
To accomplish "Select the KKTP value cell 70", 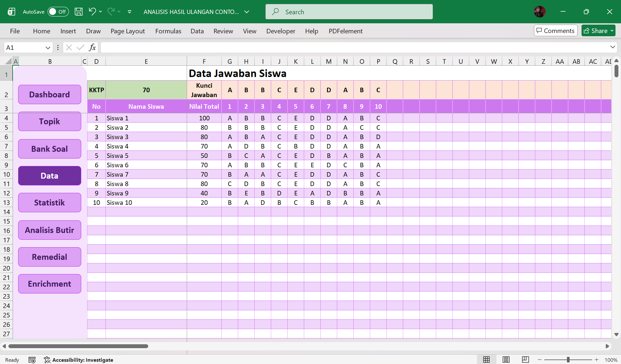I will click(146, 90).
